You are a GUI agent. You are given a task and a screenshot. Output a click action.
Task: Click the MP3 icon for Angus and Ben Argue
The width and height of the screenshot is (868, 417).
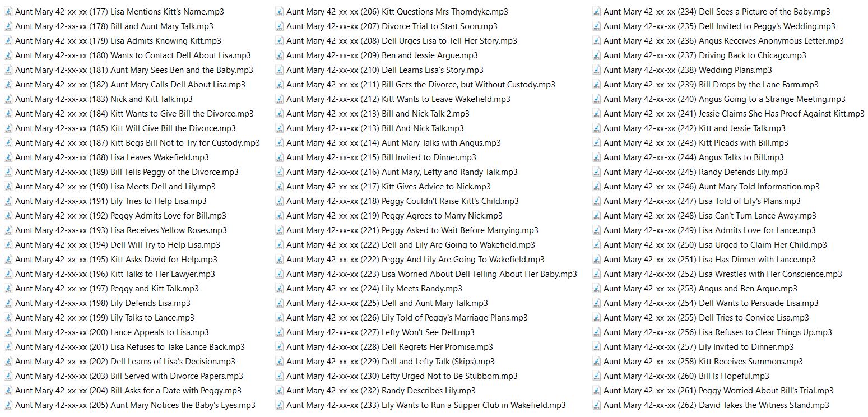(x=596, y=289)
